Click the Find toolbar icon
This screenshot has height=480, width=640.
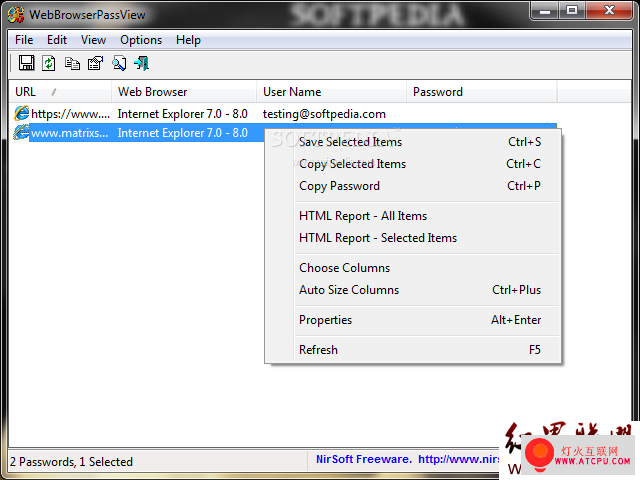coord(119,63)
